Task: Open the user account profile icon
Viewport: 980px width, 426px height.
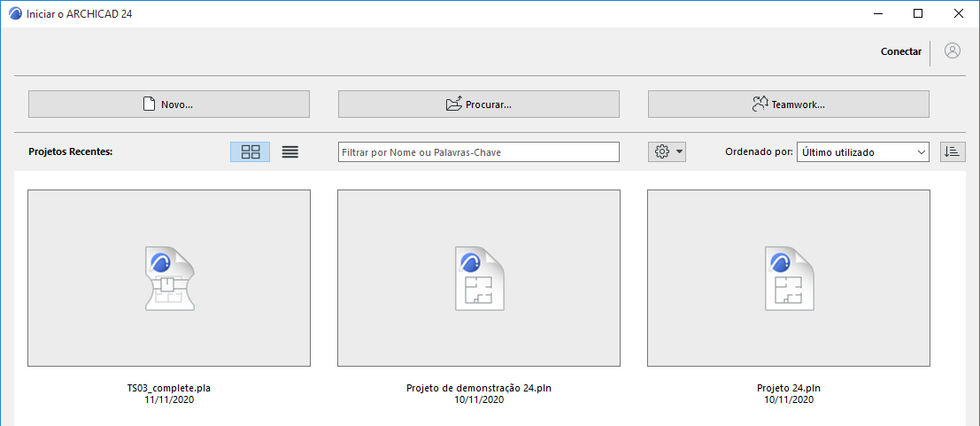Action: 952,51
